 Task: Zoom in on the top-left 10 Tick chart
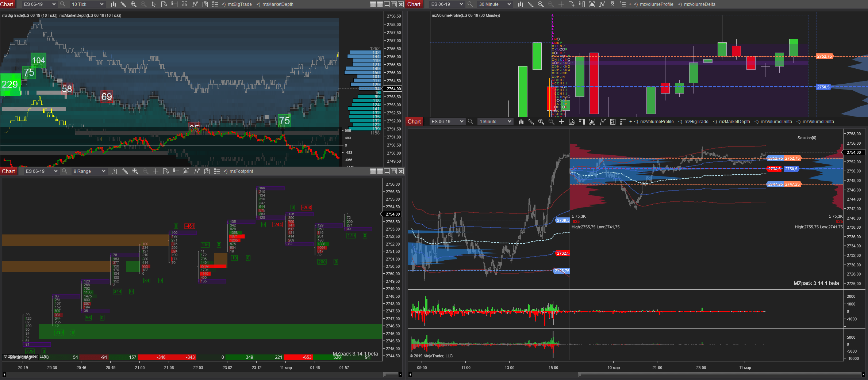coord(134,4)
